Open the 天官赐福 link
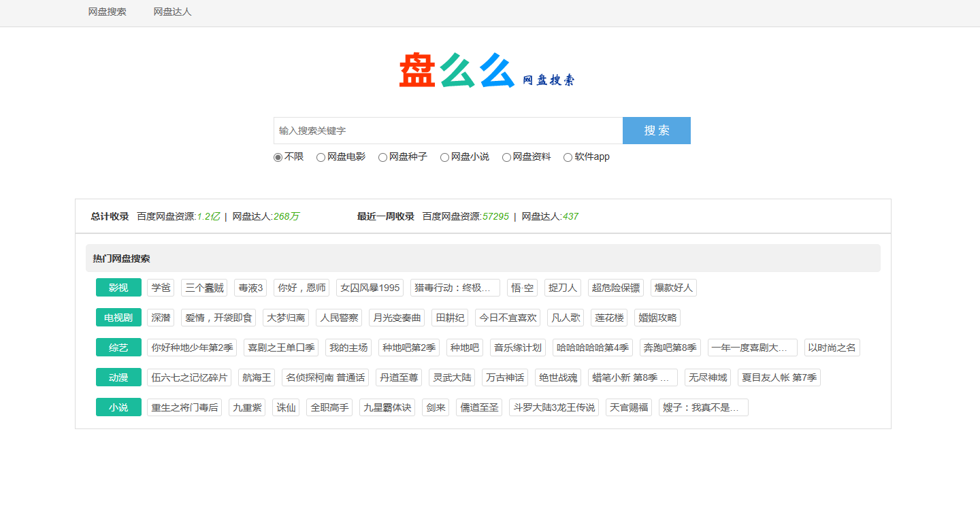This screenshot has height=506, width=980. pos(629,407)
